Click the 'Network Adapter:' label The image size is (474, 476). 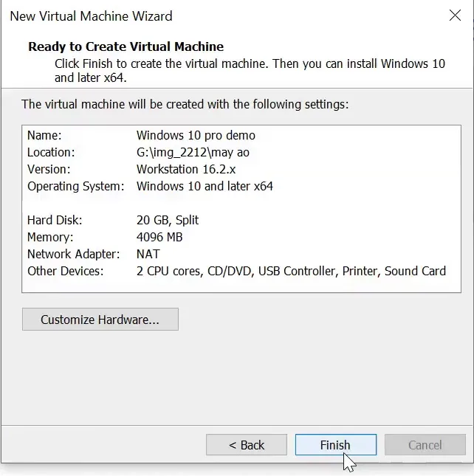[73, 254]
